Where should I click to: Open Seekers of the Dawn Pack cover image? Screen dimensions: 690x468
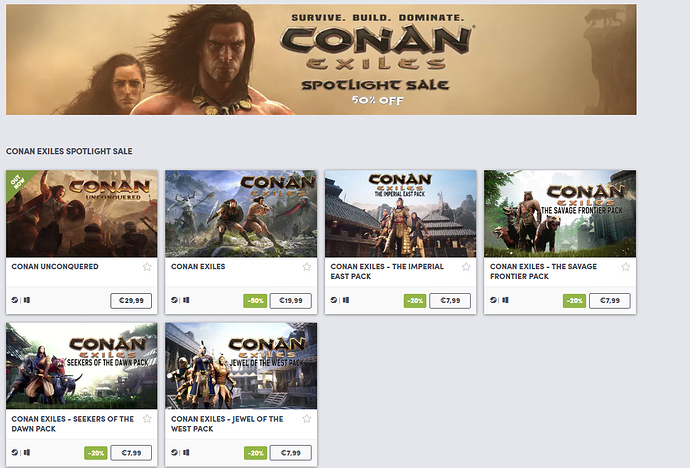82,365
